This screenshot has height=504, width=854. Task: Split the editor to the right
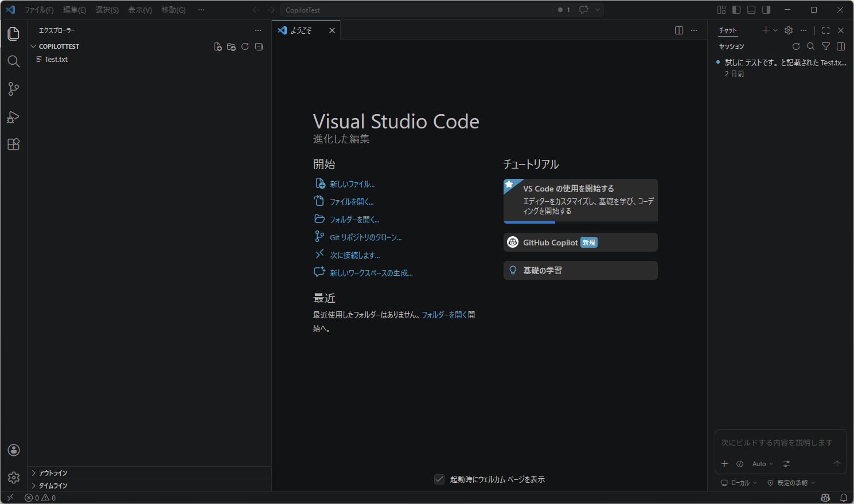coord(679,30)
